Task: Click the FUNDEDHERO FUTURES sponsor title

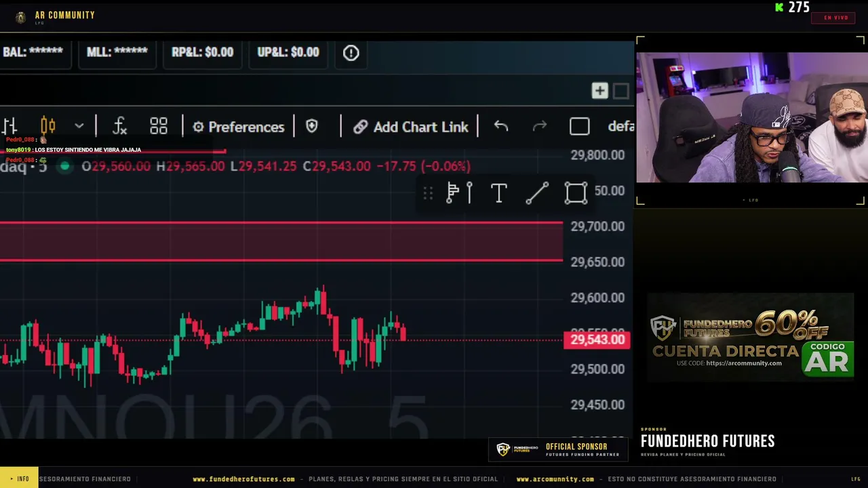Action: coord(707,441)
